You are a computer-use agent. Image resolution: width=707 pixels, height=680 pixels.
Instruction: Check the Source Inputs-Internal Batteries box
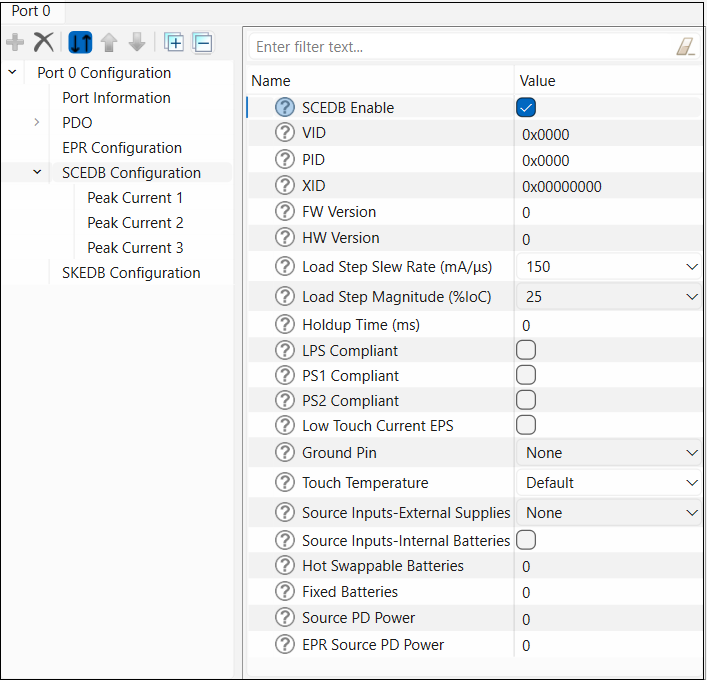[526, 540]
